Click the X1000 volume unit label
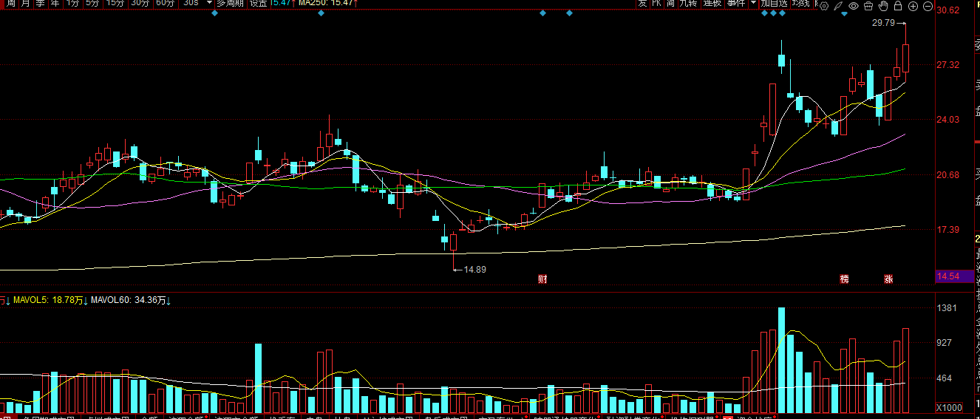 949,408
